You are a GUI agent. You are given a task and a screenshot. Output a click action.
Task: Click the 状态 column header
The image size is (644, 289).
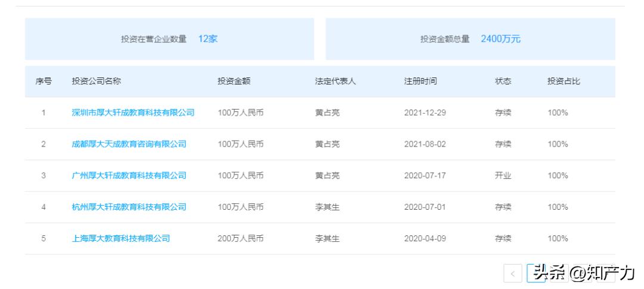tap(503, 81)
